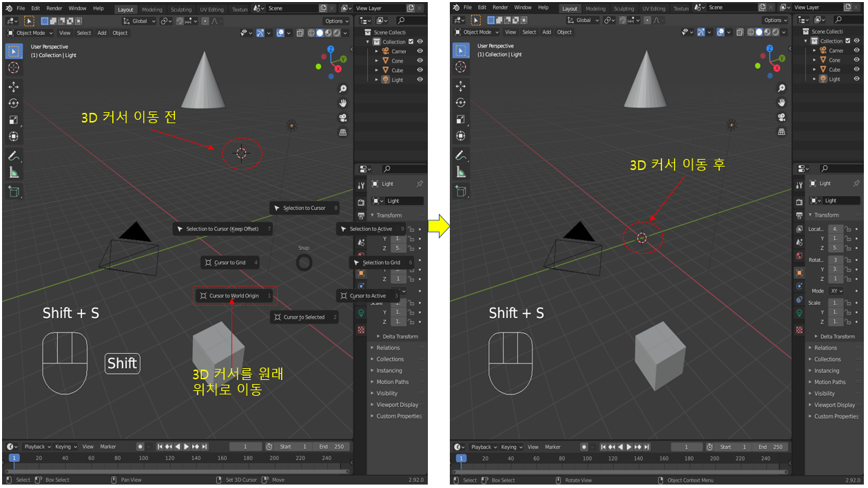This screenshot has width=868, height=488.
Task: Open the Render properties tab in right screenshot
Action: coord(799,202)
